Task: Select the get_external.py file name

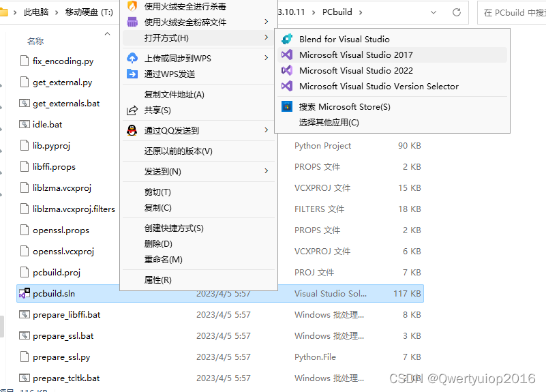Action: point(62,82)
